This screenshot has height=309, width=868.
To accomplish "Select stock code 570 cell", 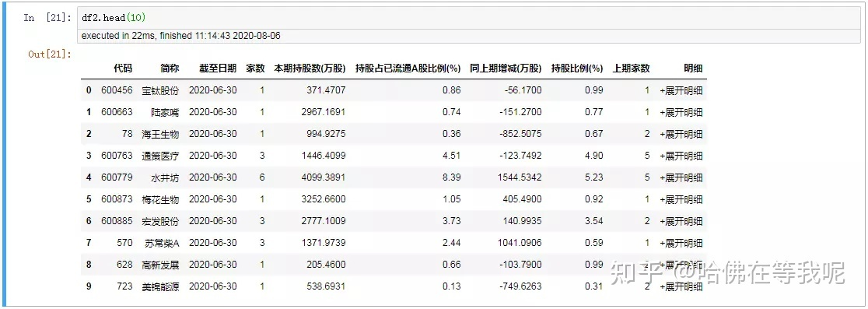I will point(124,243).
